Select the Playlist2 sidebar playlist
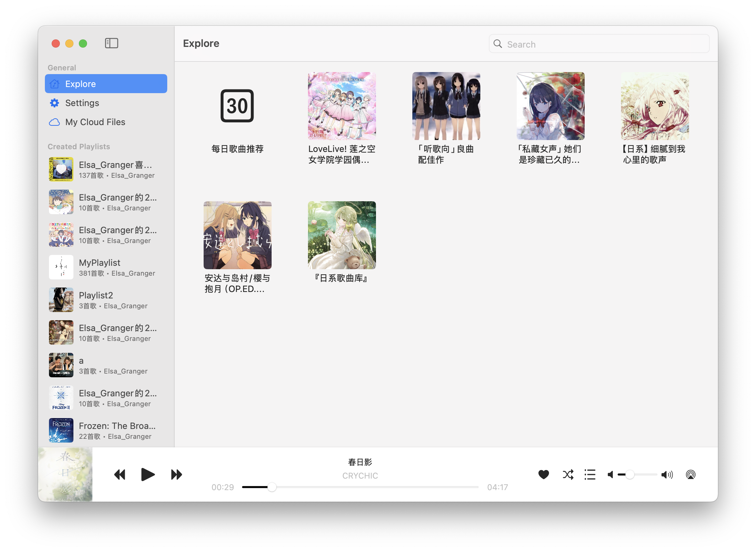Image resolution: width=756 pixels, height=552 pixels. (x=106, y=300)
